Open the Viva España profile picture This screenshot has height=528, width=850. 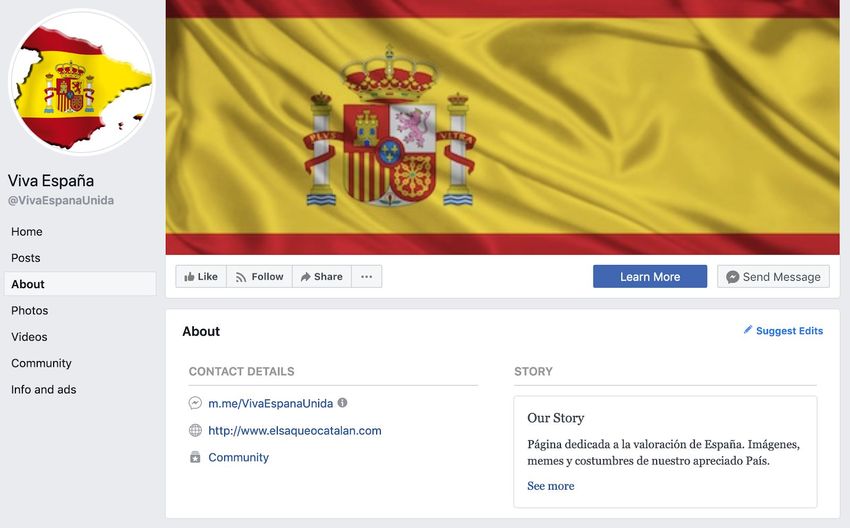[81, 82]
